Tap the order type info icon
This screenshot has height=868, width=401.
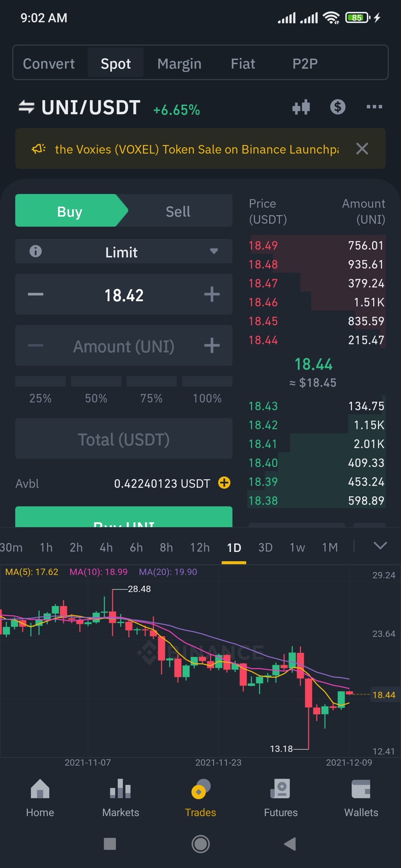36,251
